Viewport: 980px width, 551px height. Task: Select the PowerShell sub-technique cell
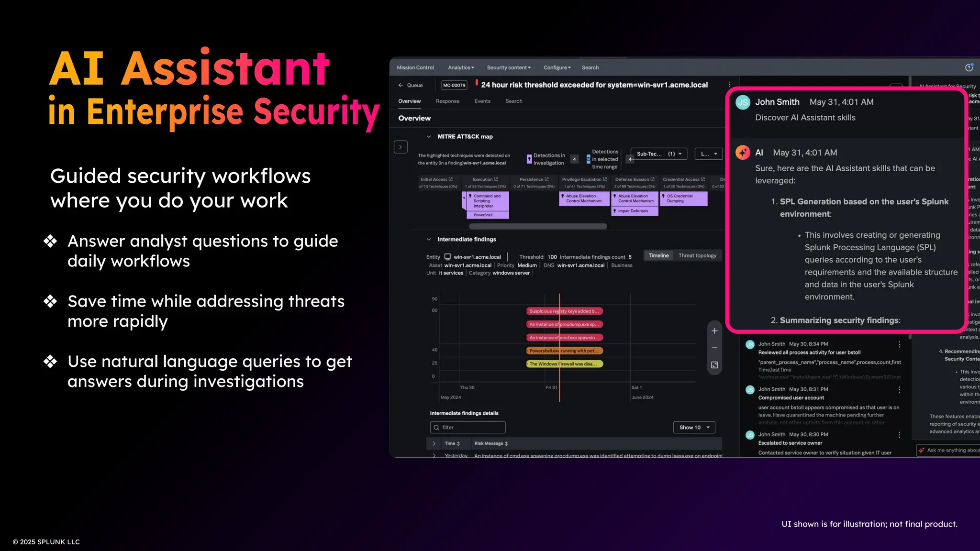[488, 215]
